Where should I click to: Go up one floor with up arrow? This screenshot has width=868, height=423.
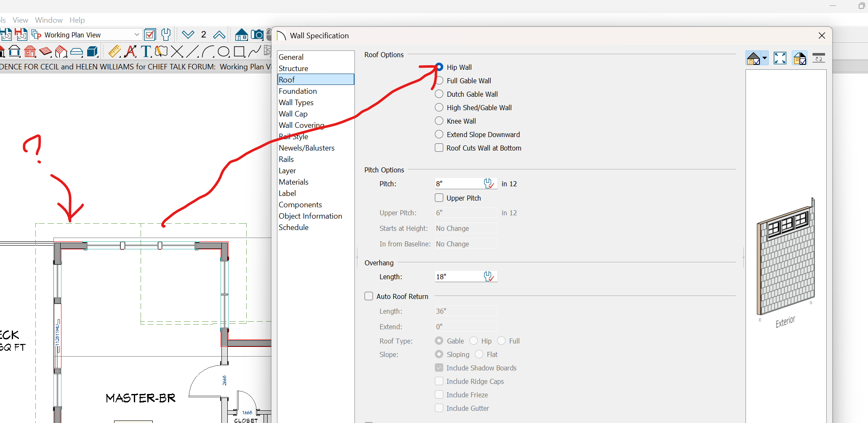[219, 34]
